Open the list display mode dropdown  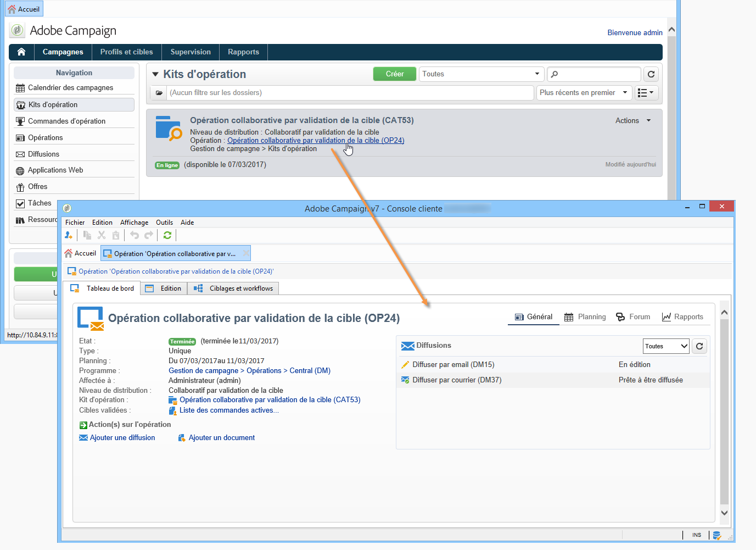(646, 93)
